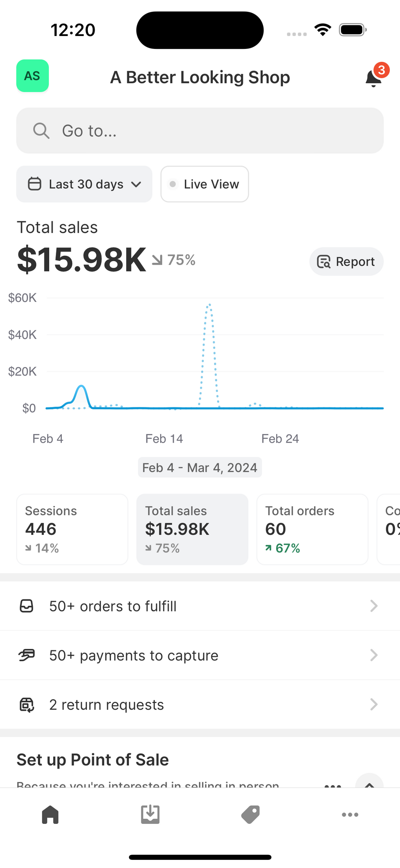Go to the Home tab icon
The height and width of the screenshot is (868, 400).
click(50, 815)
